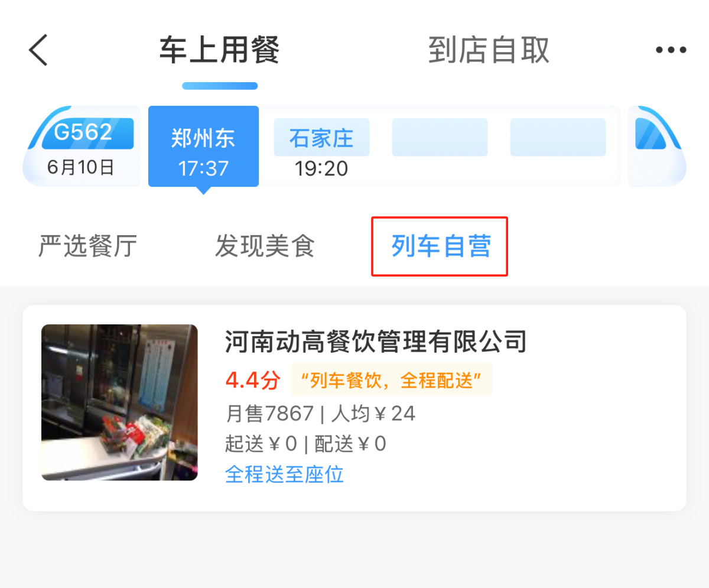Screen dimensions: 709x588
Task: Open 严选餐厅 category
Action: click(x=88, y=246)
